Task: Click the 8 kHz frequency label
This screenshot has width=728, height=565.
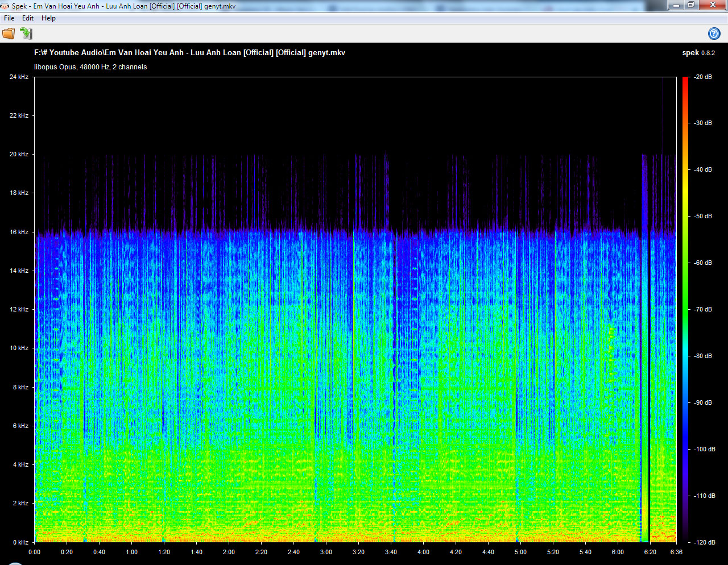Action: (x=20, y=387)
